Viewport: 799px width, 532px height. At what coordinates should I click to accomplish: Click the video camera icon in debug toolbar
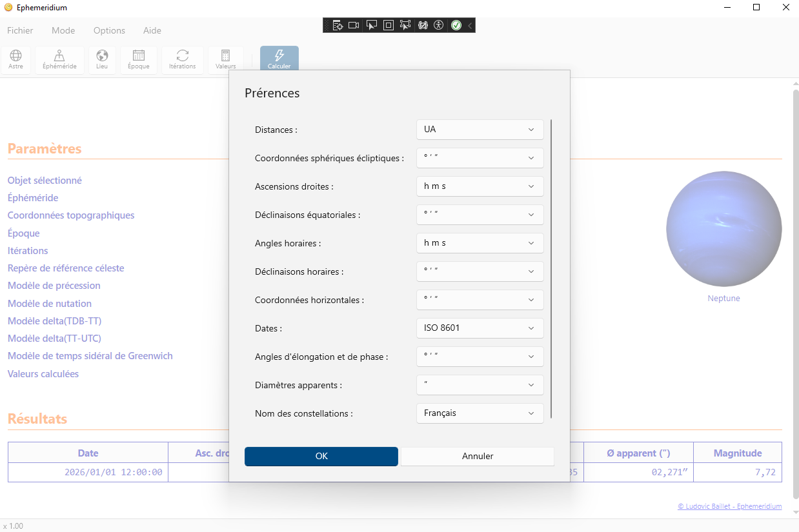tap(354, 25)
